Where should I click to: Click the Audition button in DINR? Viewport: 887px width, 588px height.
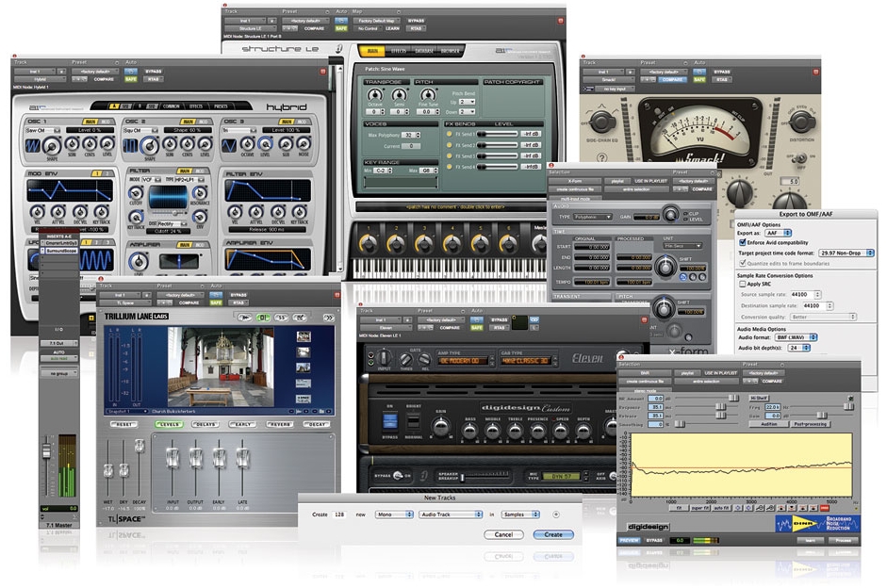click(x=769, y=423)
